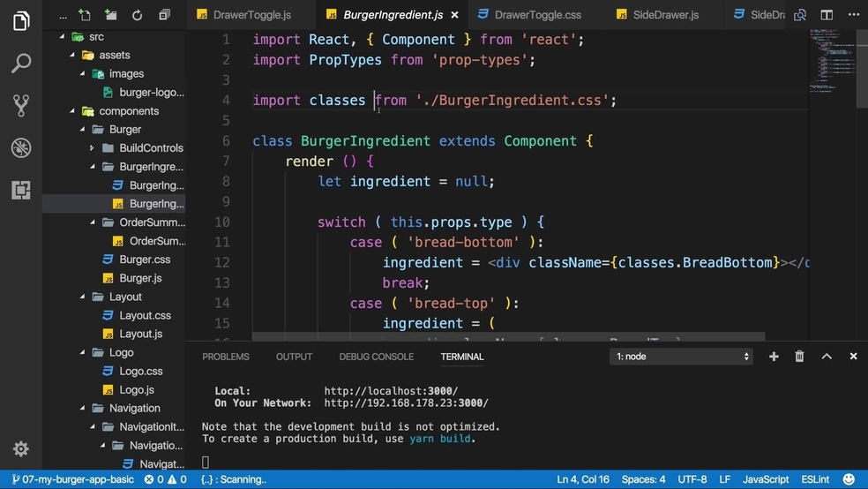The image size is (868, 489).
Task: Open the Search view in activity bar
Action: pyautogui.click(x=21, y=64)
